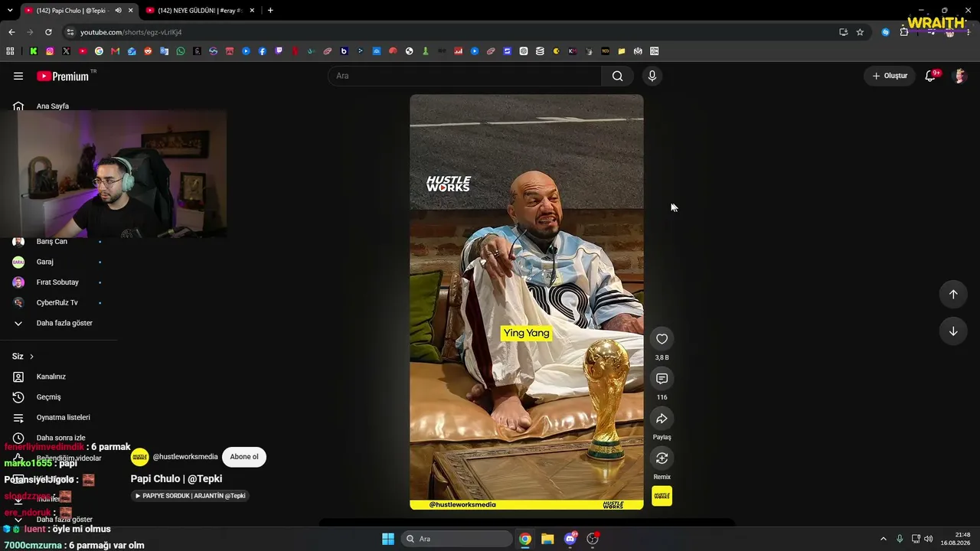
Task: Open the X (Twitter) bookmark
Action: 66,51
